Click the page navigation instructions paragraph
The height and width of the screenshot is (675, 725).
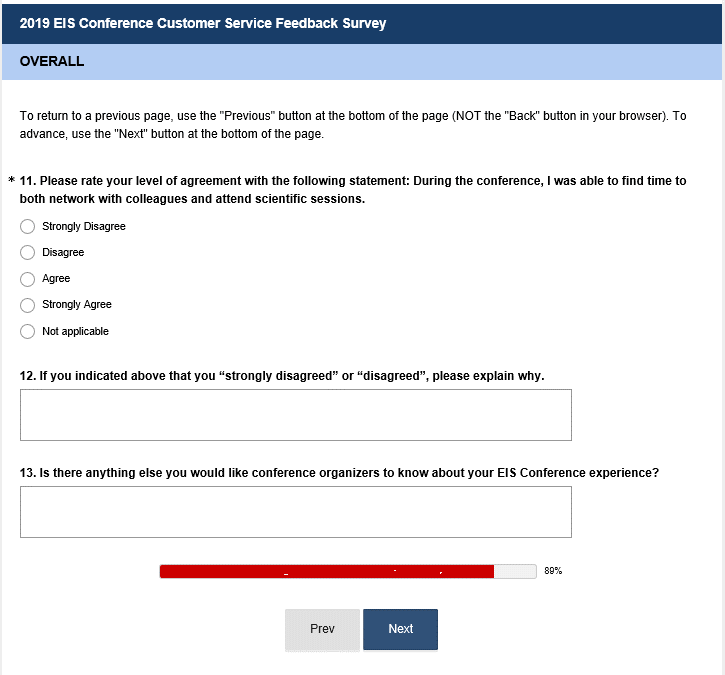click(x=353, y=125)
